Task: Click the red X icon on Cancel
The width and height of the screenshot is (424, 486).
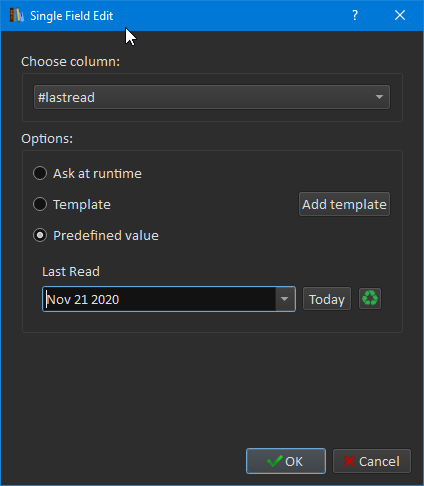Action: 349,461
